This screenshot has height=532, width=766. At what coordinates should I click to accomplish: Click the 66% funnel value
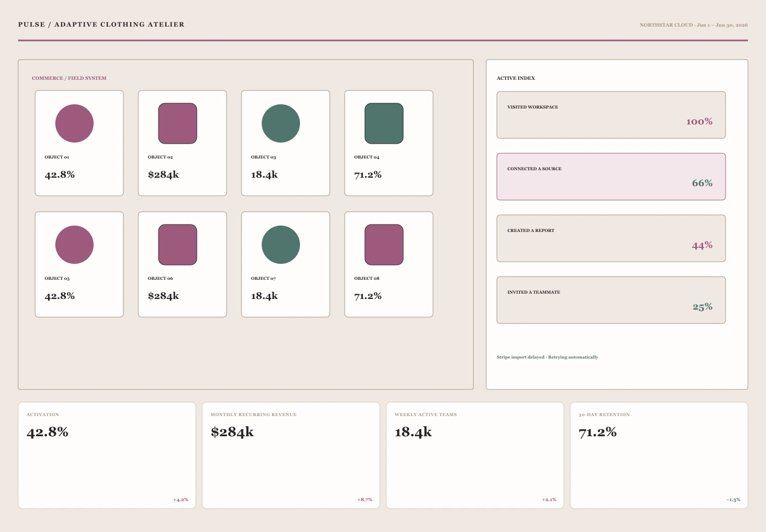[x=702, y=183]
